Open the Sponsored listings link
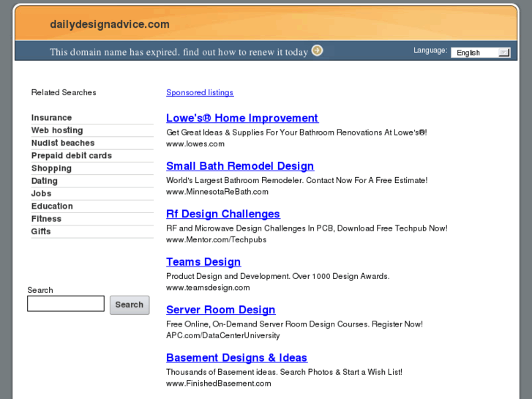532x399 pixels. tap(200, 92)
